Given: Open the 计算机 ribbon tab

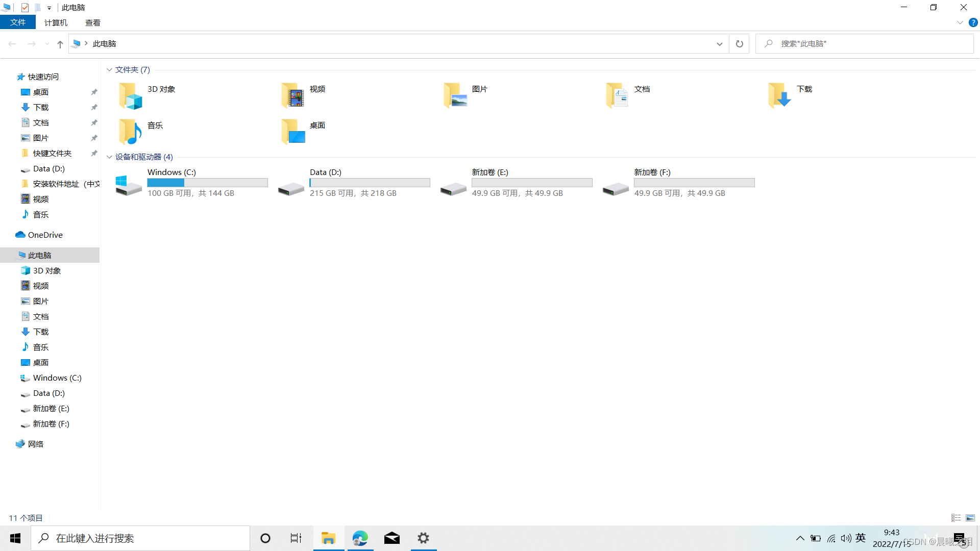Looking at the screenshot, I should [56, 22].
